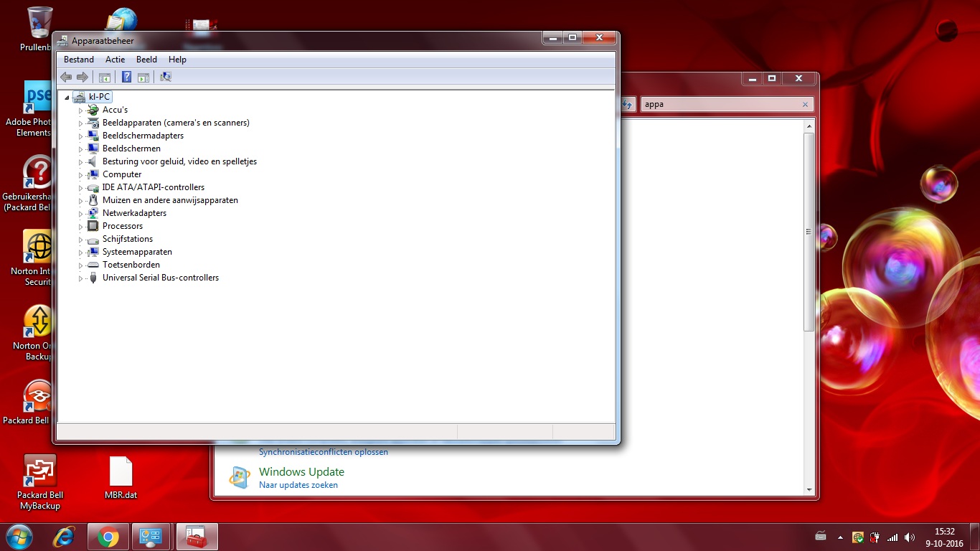Open the Windows Update heading link
The height and width of the screenshot is (551, 980).
[301, 471]
